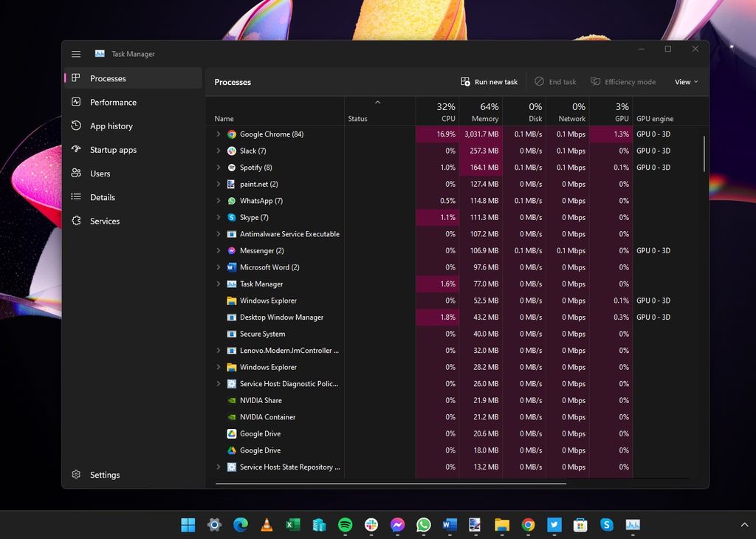Image resolution: width=756 pixels, height=539 pixels.
Task: Launch Spotify from the taskbar
Action: click(x=345, y=525)
